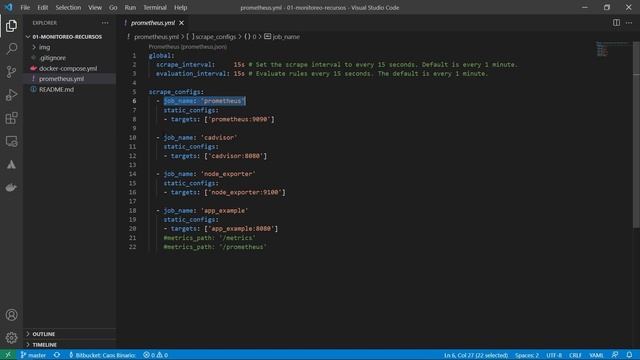Open the Extensions view
This screenshot has width=640, height=360.
11,118
